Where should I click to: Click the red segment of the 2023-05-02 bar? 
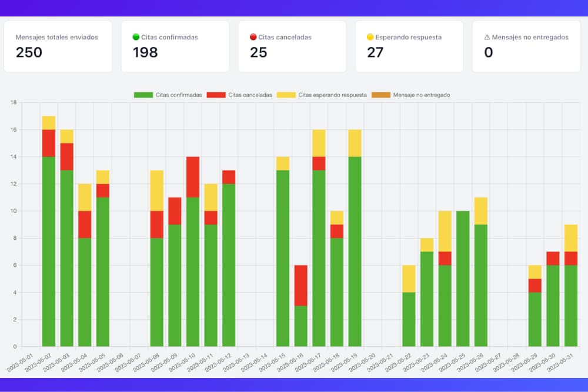[x=49, y=143]
